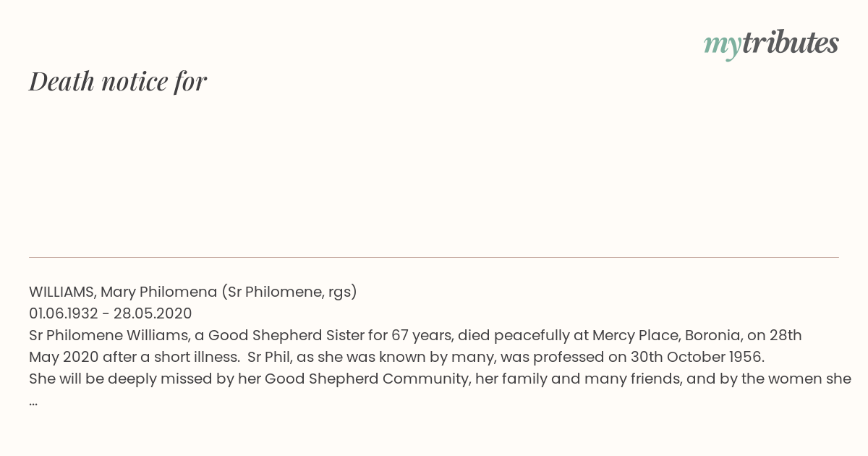Click "Sr Phil" in the second sentence

point(268,357)
